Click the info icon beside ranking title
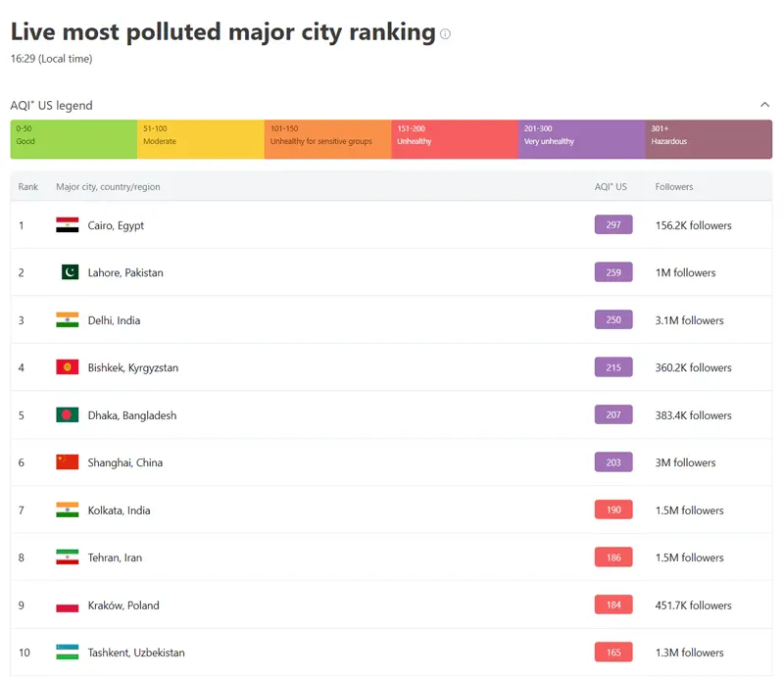The width and height of the screenshot is (784, 677). point(445,34)
